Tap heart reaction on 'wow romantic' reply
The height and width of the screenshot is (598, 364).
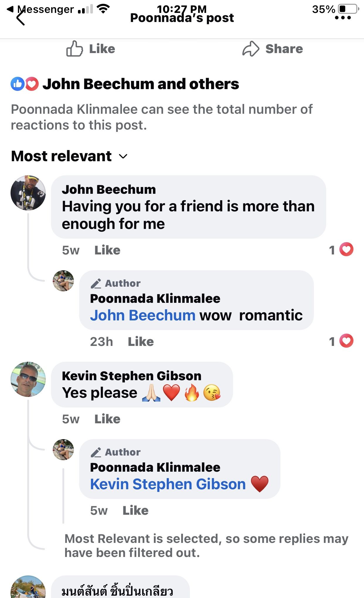(x=346, y=341)
